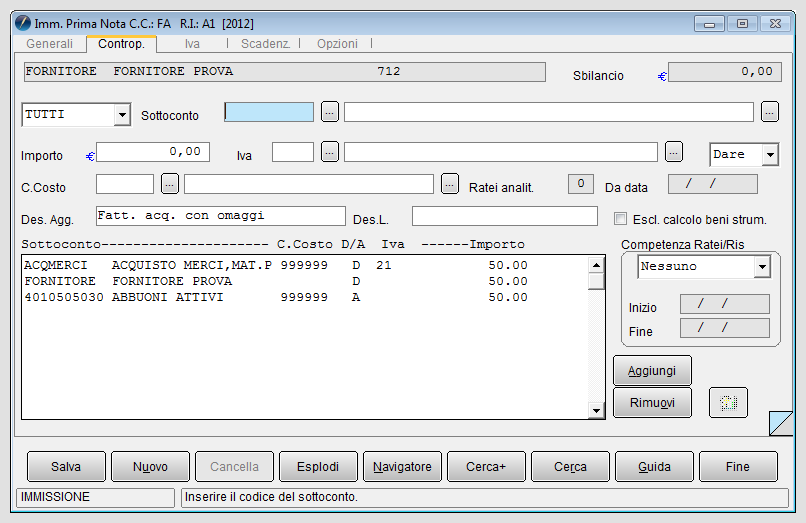Screen dimensions: 806x523
Task: Click the Inizio date field
Action: (725, 304)
